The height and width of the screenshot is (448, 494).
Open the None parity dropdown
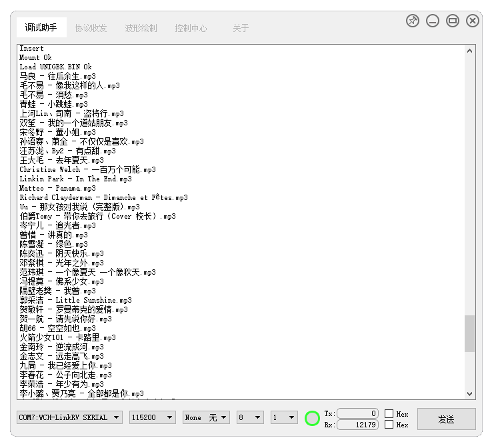tap(207, 417)
